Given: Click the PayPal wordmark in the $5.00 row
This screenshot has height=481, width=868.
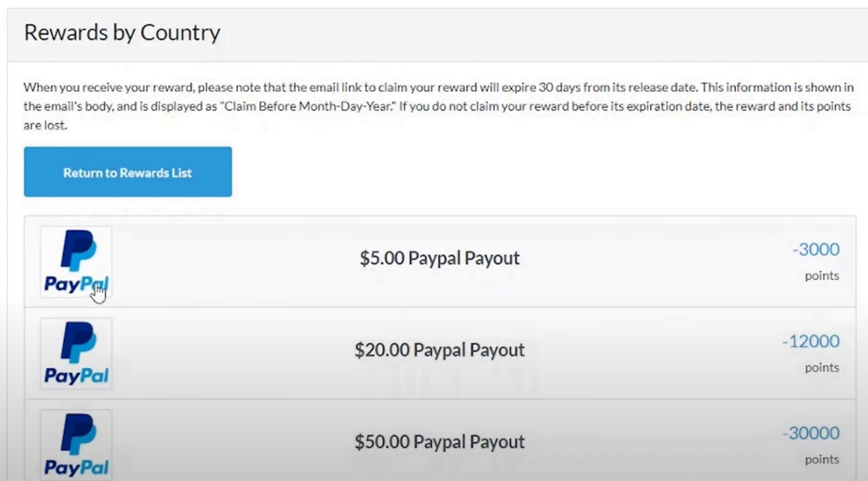Looking at the screenshot, I should [76, 284].
